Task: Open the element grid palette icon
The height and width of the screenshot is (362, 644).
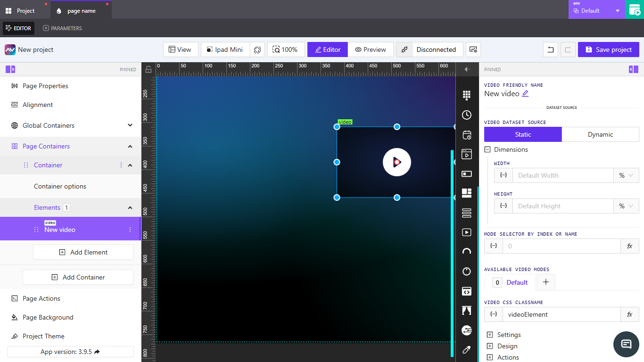Action: point(466,95)
